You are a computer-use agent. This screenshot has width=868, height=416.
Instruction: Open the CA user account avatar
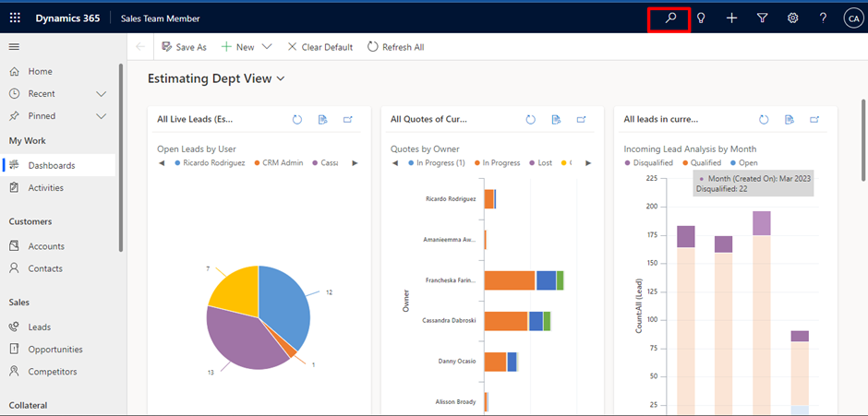pos(852,18)
